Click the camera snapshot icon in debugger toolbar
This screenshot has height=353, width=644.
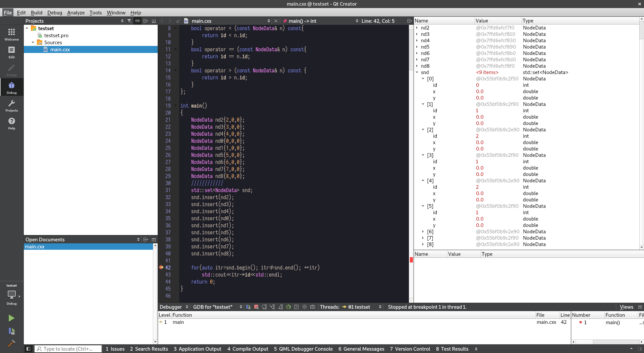coord(313,307)
